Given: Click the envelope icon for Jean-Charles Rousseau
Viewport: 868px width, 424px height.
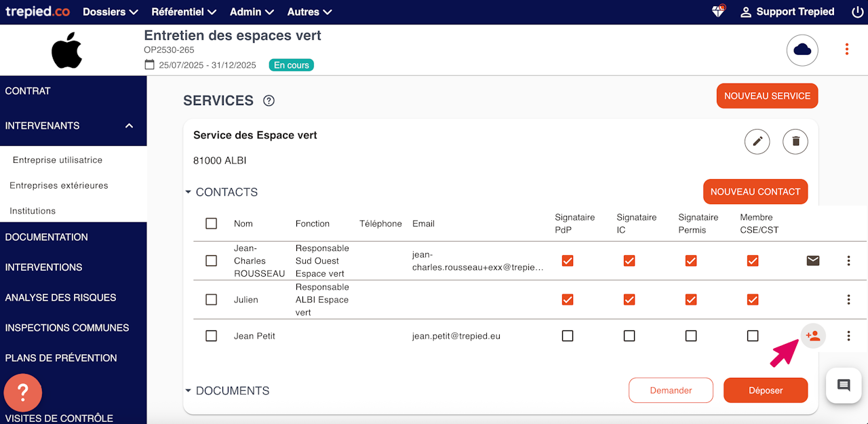Looking at the screenshot, I should coord(813,261).
